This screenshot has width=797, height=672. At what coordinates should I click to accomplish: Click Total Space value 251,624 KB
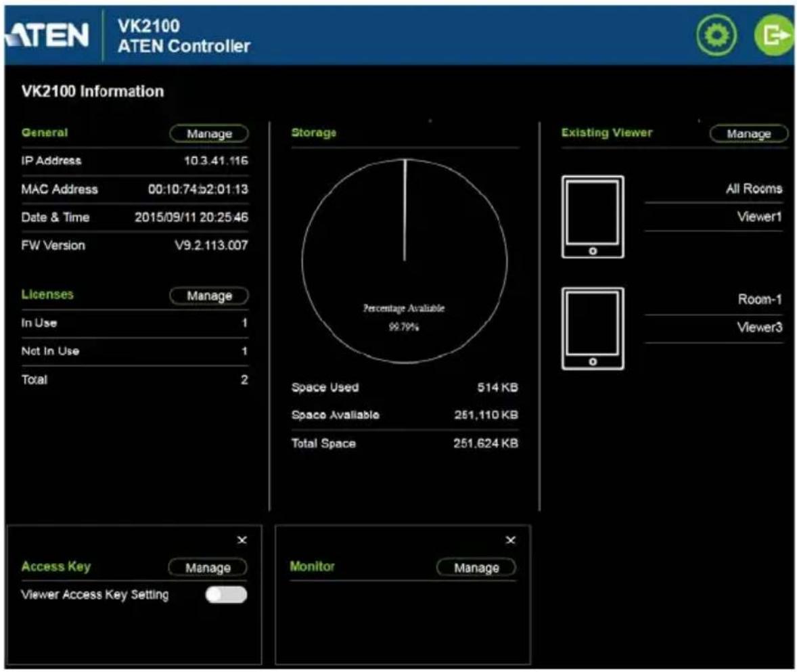(485, 444)
